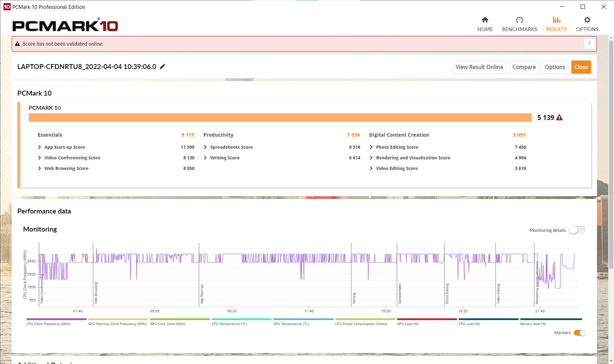Expand the App Start-up Score row
This screenshot has width=614, height=364.
[40, 147]
